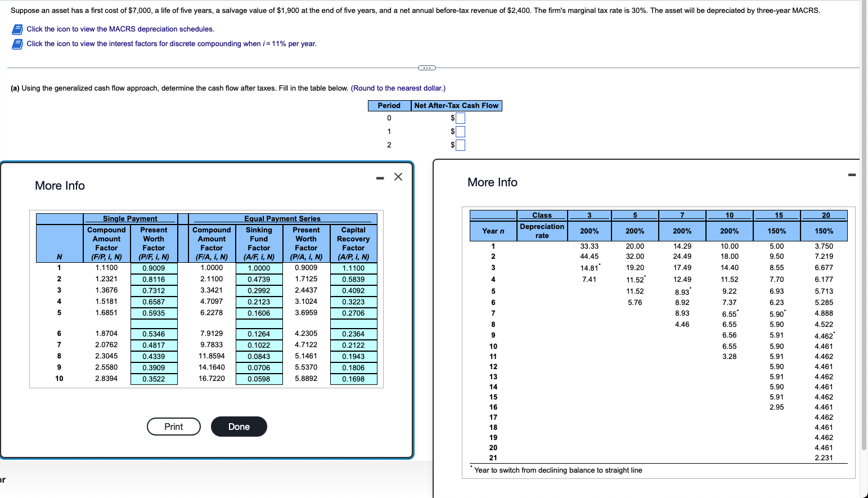Click the Single Payment table header
This screenshot has width=868, height=498.
pos(129,218)
